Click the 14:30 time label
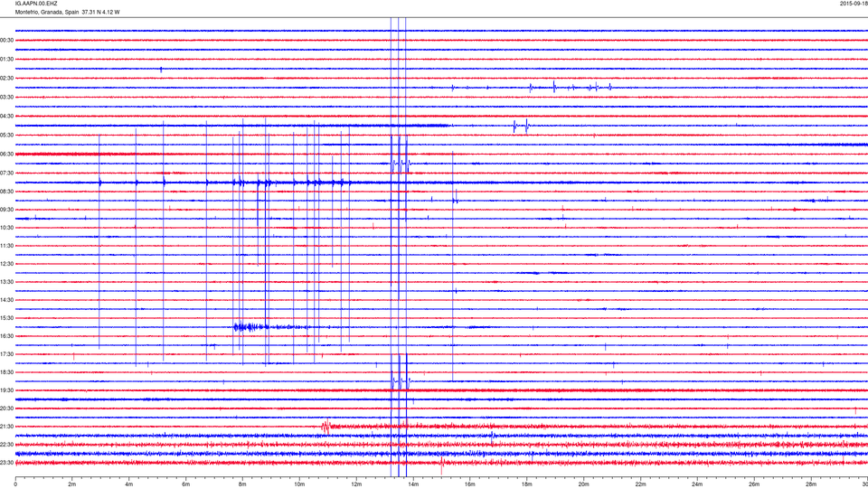The width and height of the screenshot is (868, 488). [6, 300]
